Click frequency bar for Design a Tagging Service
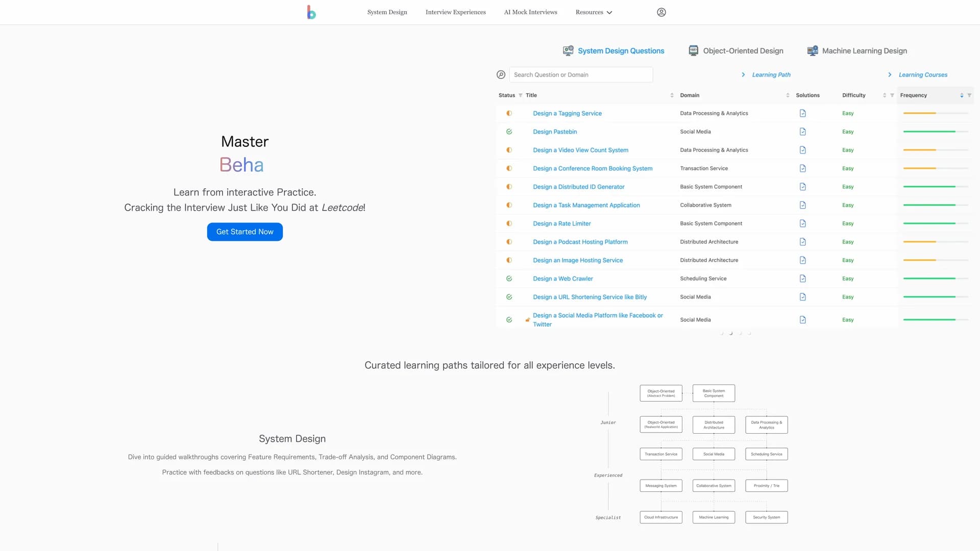 click(x=935, y=113)
